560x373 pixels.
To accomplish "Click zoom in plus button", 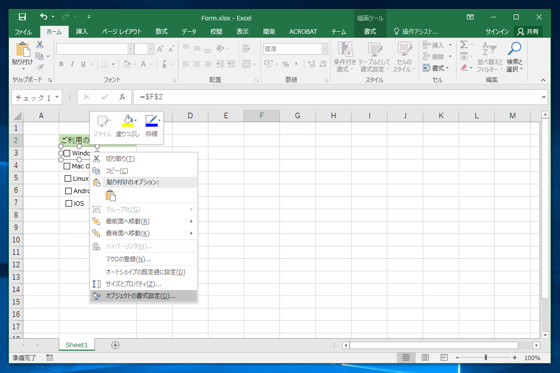I will 514,357.
